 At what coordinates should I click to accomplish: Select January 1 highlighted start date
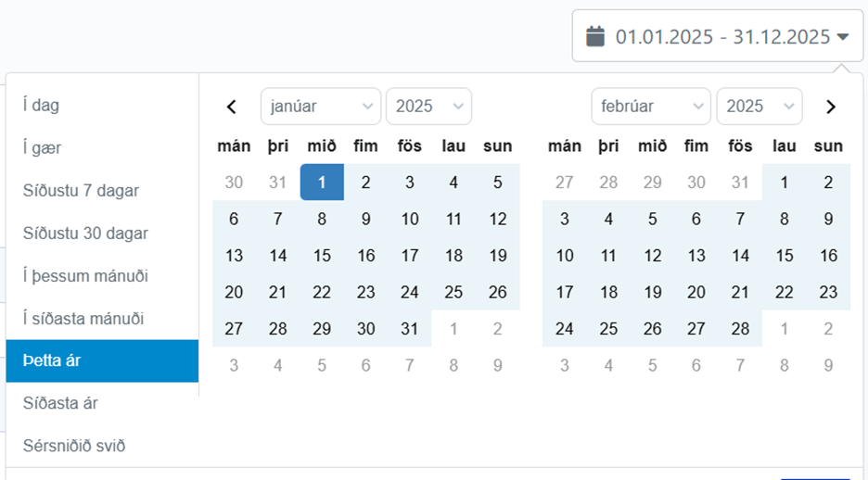[322, 182]
